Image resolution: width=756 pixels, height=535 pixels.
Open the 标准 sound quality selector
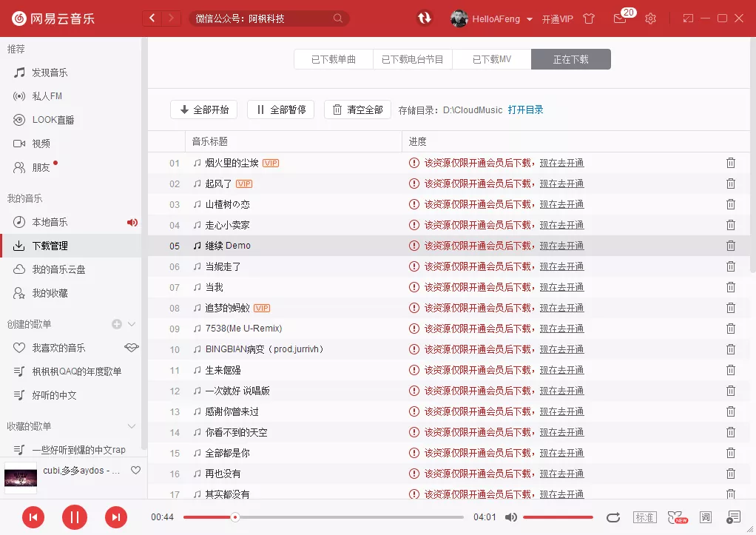tap(644, 518)
